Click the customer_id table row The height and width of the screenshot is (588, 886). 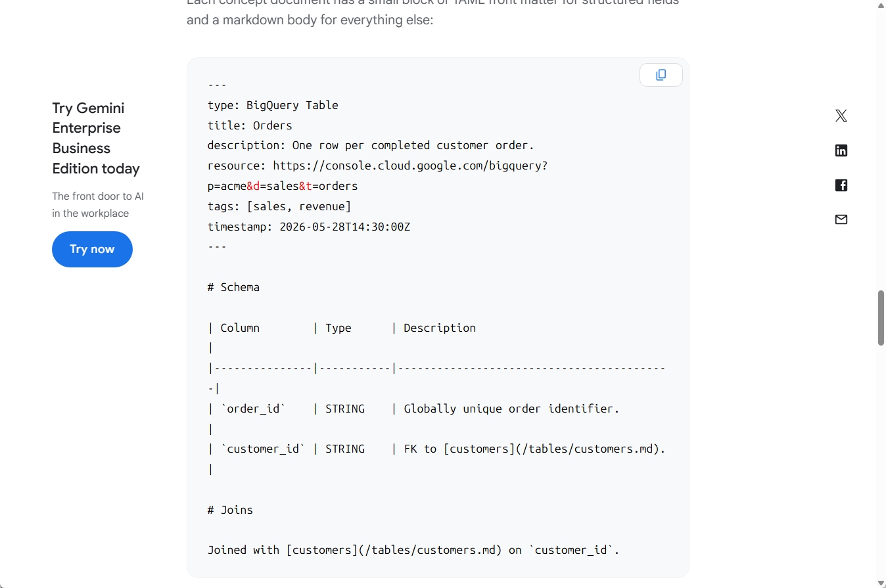436,449
